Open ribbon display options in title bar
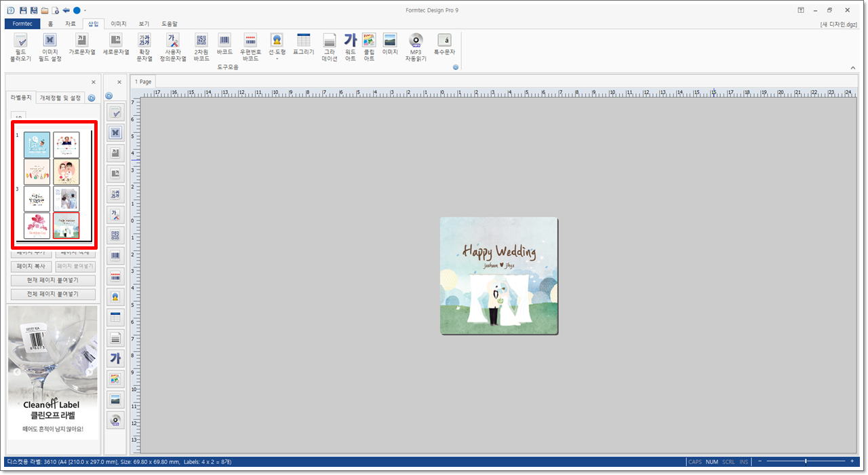The width and height of the screenshot is (868, 475). click(x=801, y=10)
